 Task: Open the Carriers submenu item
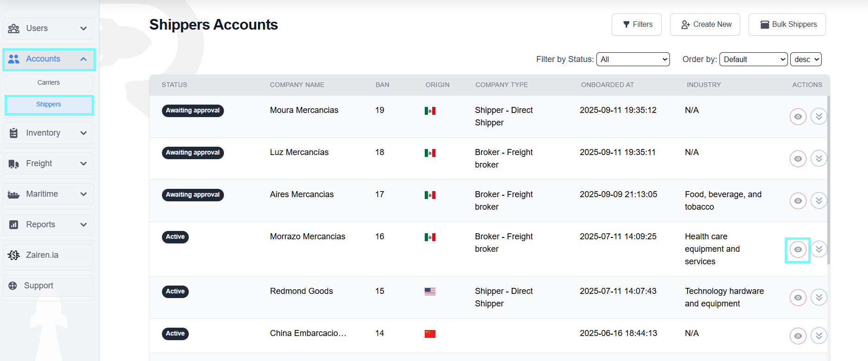(49, 83)
